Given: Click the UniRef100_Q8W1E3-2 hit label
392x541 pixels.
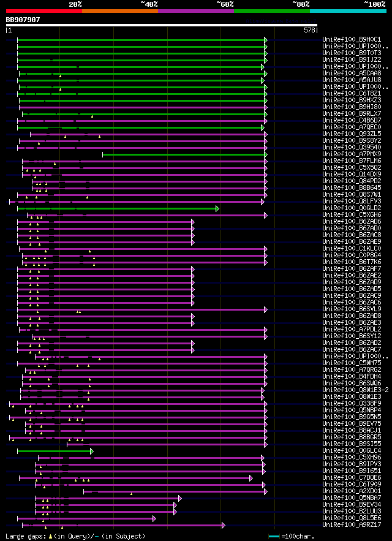Looking at the screenshot, I should coord(355,390).
